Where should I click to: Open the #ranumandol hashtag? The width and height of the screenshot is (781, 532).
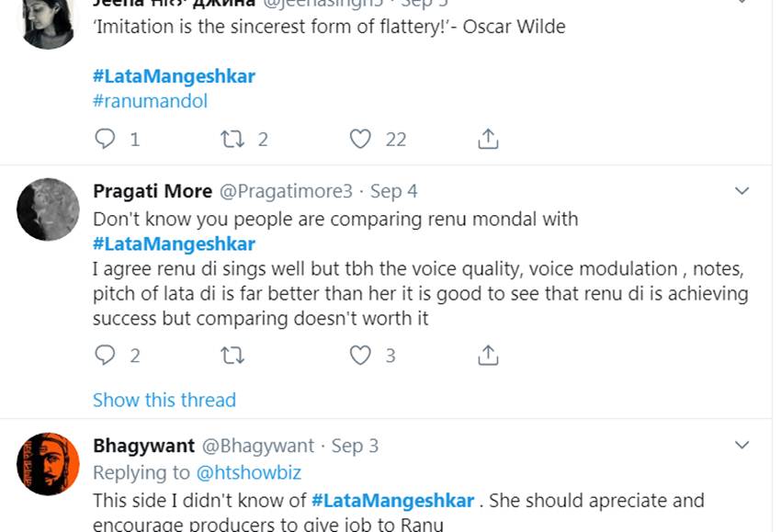pos(151,101)
